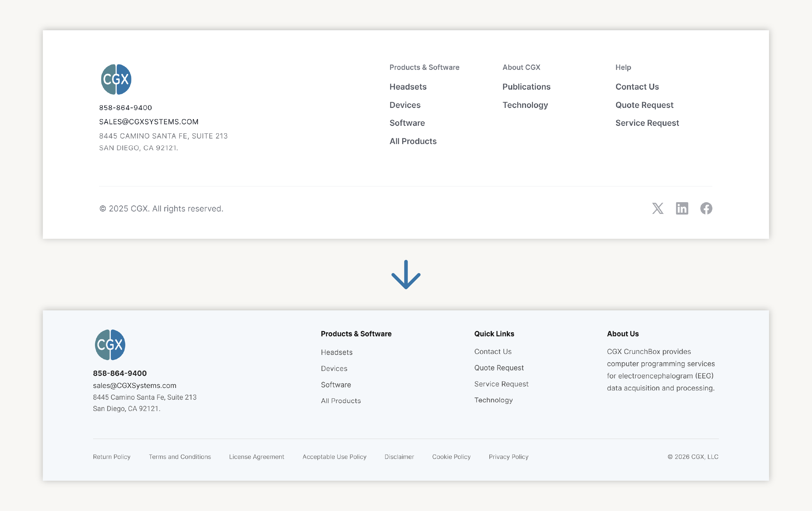The image size is (812, 511).
Task: Click the uppercase '8445 CAMINO SANTA FE, SUITE 213' address
Action: tap(163, 136)
